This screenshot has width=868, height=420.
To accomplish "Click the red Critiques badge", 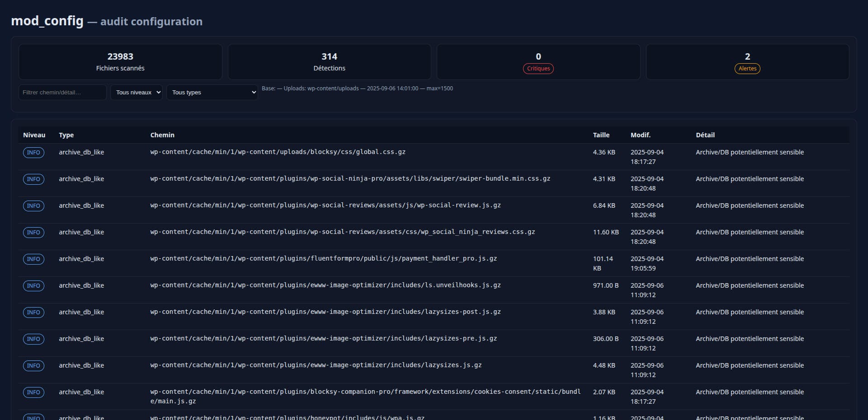I will (538, 69).
